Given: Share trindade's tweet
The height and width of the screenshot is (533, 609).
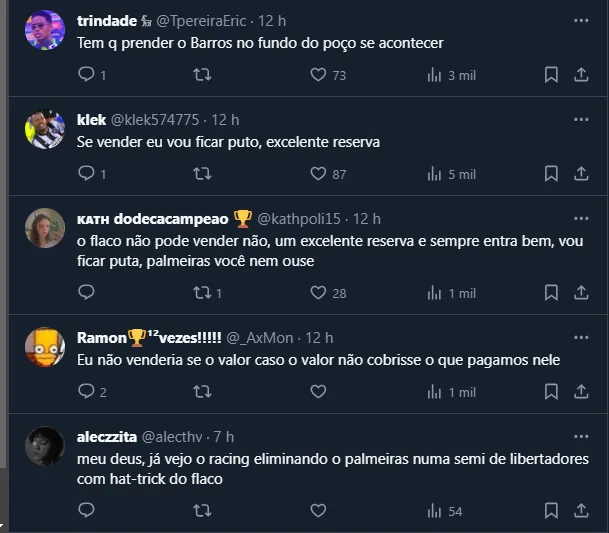Looking at the screenshot, I should point(581,74).
